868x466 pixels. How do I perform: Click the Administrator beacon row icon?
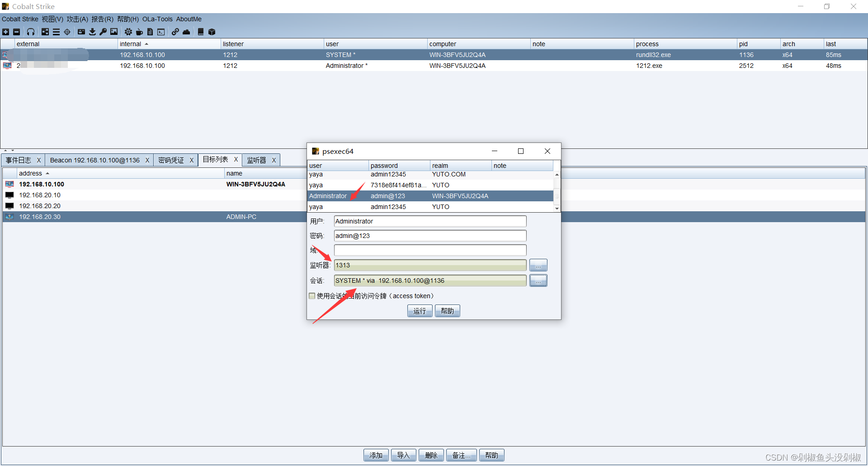click(7, 66)
